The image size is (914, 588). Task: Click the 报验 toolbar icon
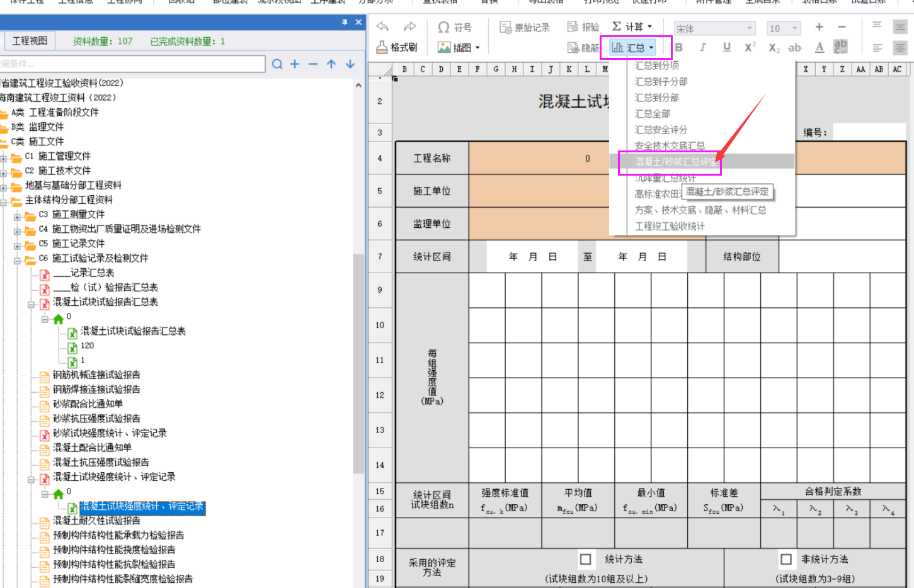(583, 27)
